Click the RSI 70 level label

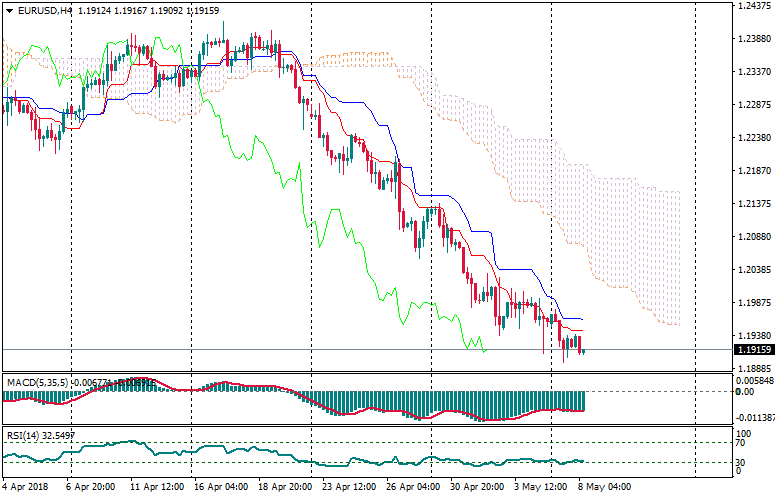click(742, 442)
